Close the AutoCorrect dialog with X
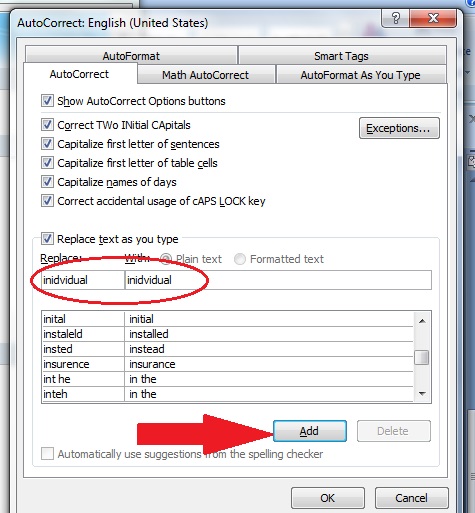475x513 pixels. pyautogui.click(x=433, y=18)
